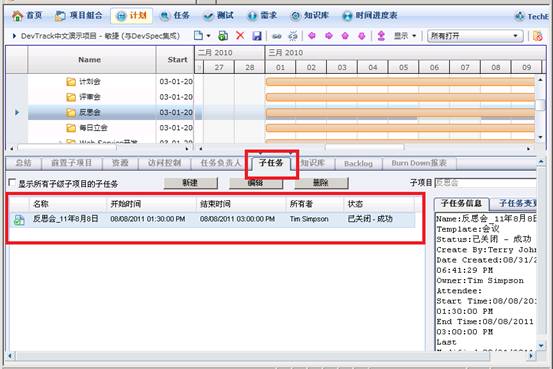Viewport: 553px width, 369px height.
Task: Click the 反思会 Gantt bar
Action: pyautogui.click(x=400, y=113)
